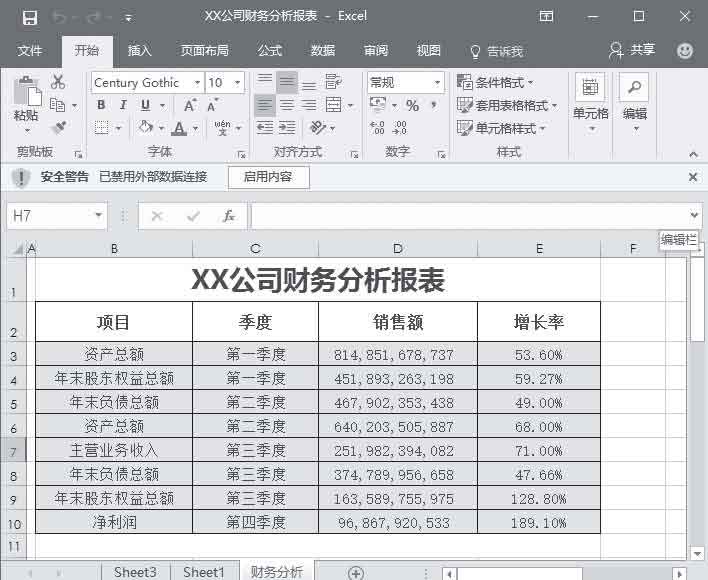Image resolution: width=708 pixels, height=580 pixels.
Task: Toggle underline formatting
Action: click(x=145, y=105)
